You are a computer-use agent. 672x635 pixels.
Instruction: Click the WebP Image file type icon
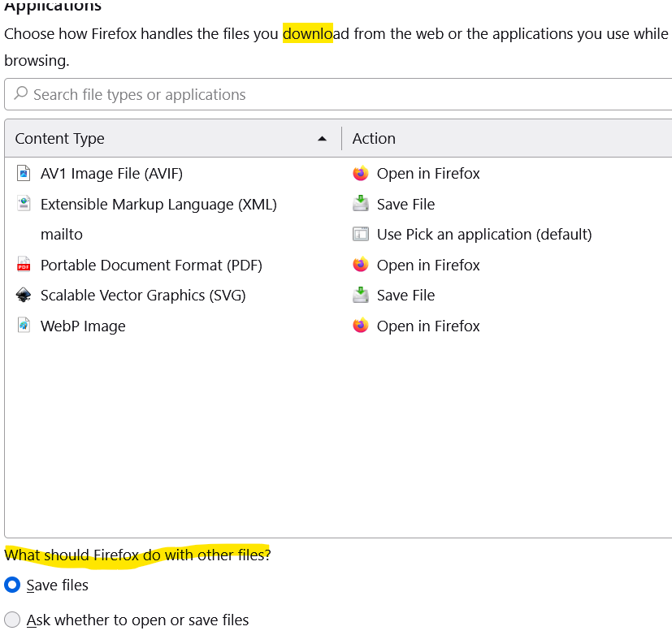pos(24,326)
